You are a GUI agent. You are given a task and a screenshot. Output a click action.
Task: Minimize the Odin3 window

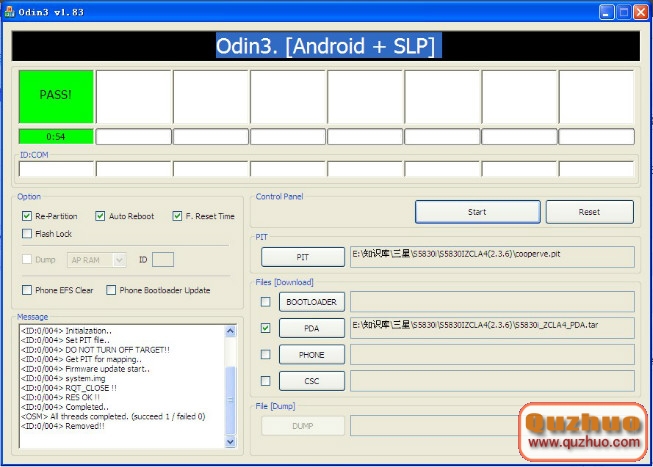(606, 12)
